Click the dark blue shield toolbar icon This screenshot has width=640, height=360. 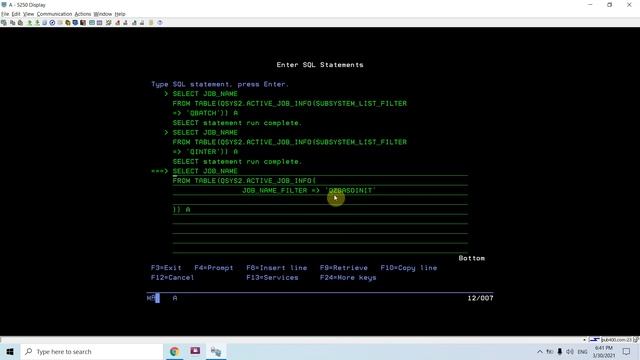click(x=76, y=23)
